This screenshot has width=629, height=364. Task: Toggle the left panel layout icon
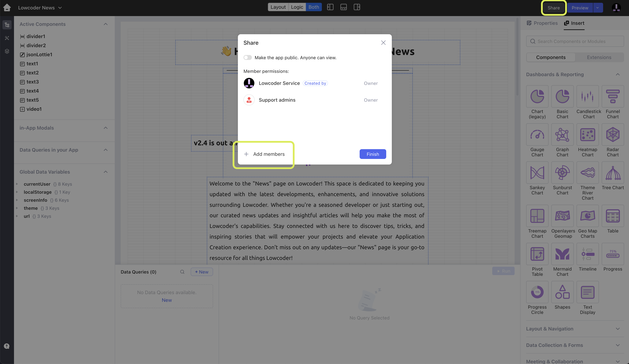pos(330,7)
